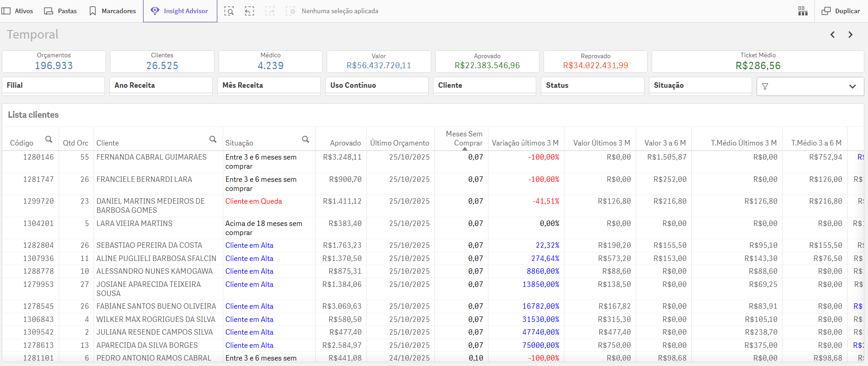Expand the Mês Receita filter list
Image resolution: width=868 pixels, height=366 pixels.
click(269, 85)
